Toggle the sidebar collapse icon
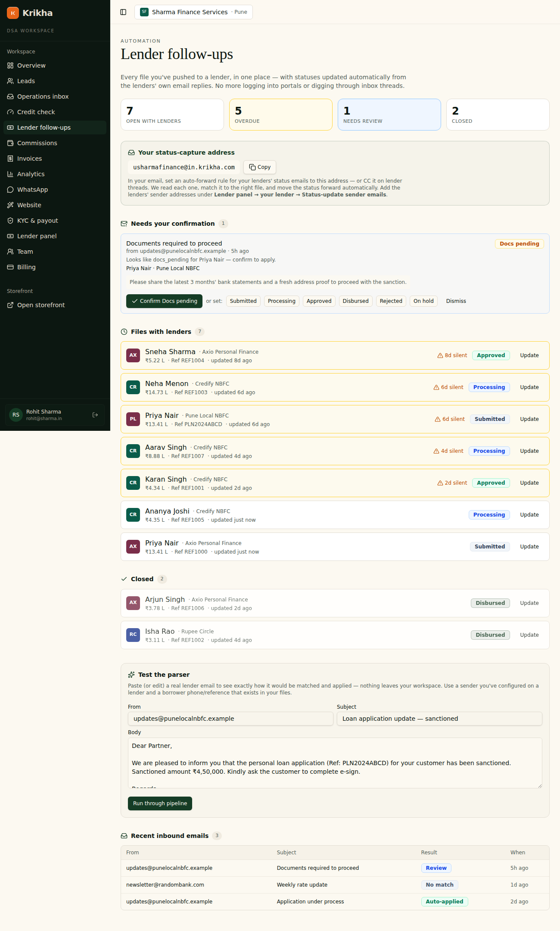This screenshot has width=560, height=931. (x=123, y=12)
